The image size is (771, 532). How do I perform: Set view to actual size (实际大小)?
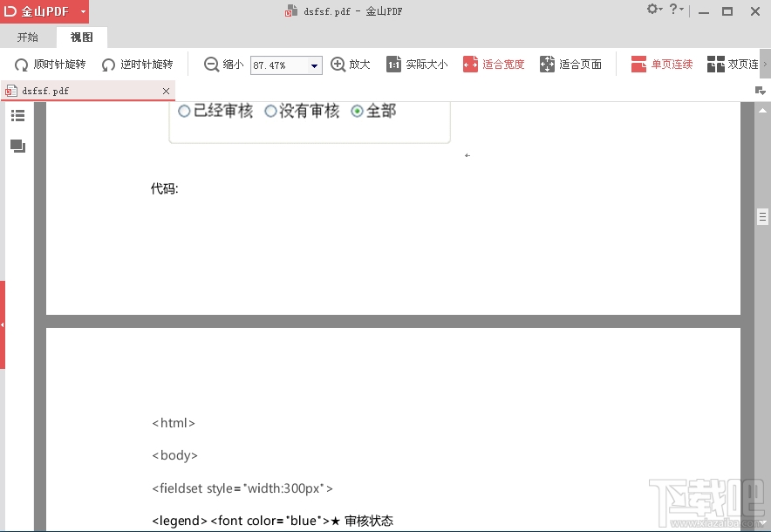[x=417, y=64]
